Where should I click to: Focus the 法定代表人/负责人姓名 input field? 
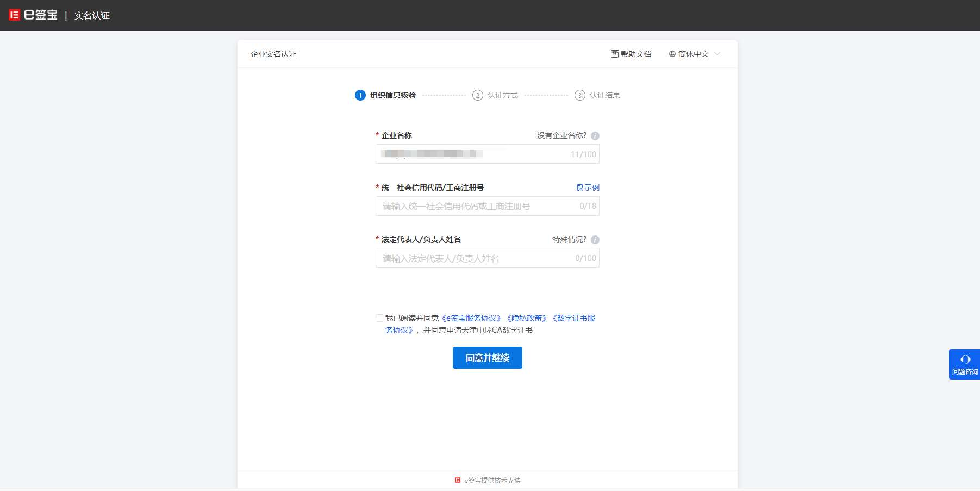tap(487, 258)
